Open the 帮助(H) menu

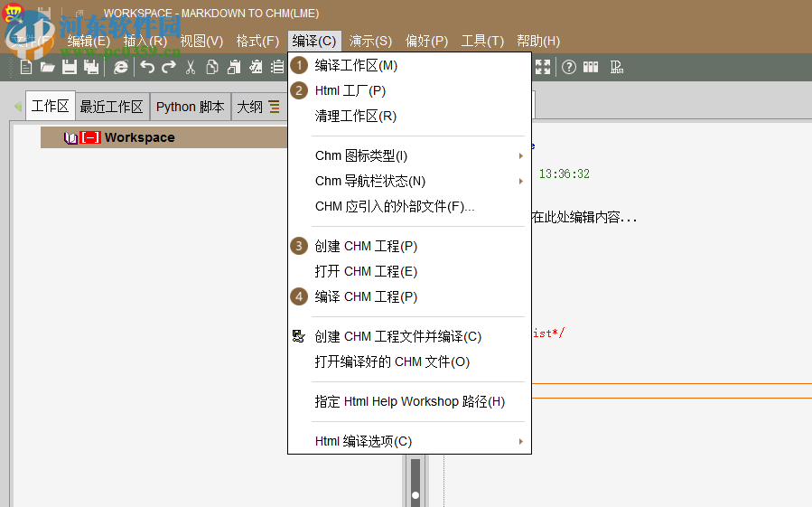(538, 41)
